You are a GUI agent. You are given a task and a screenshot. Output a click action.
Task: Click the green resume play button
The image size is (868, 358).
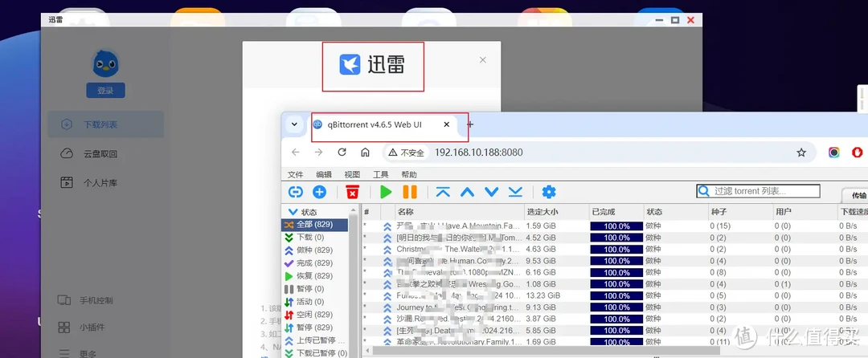tap(386, 192)
